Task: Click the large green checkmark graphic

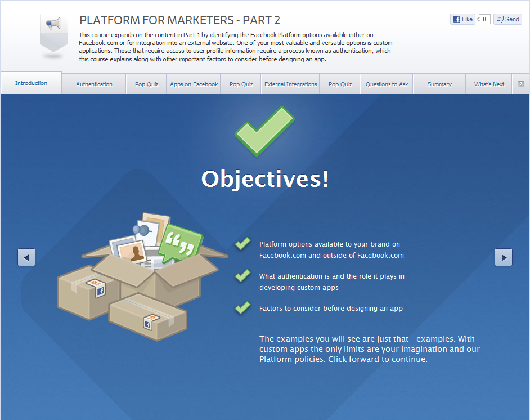Action: pyautogui.click(x=264, y=131)
